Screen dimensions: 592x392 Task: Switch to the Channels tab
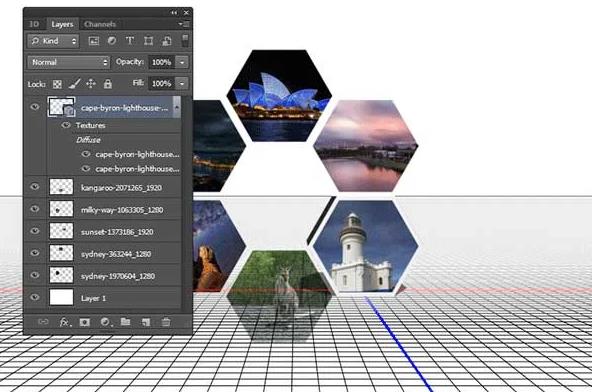[100, 24]
